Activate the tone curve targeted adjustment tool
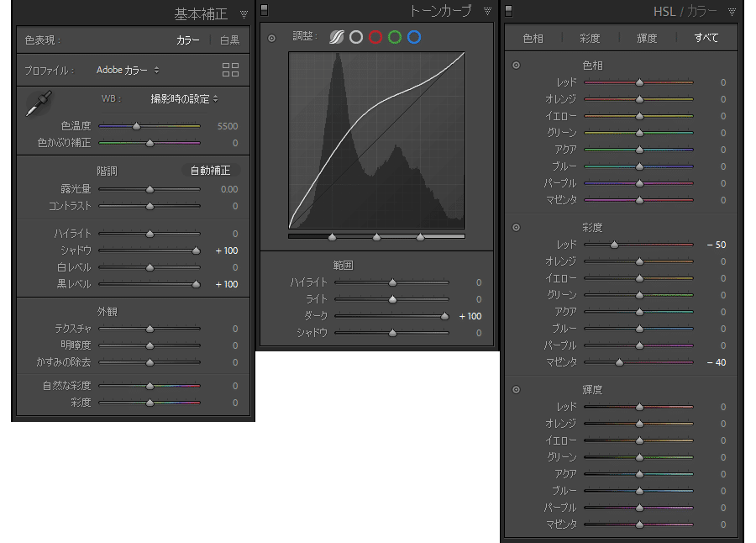Image resolution: width=756 pixels, height=543 pixels. [x=272, y=38]
